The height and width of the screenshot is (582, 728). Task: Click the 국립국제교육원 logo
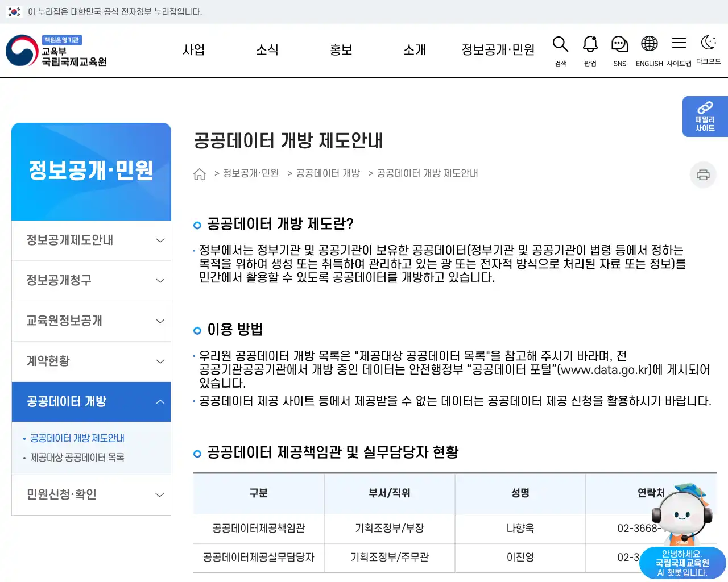point(56,51)
